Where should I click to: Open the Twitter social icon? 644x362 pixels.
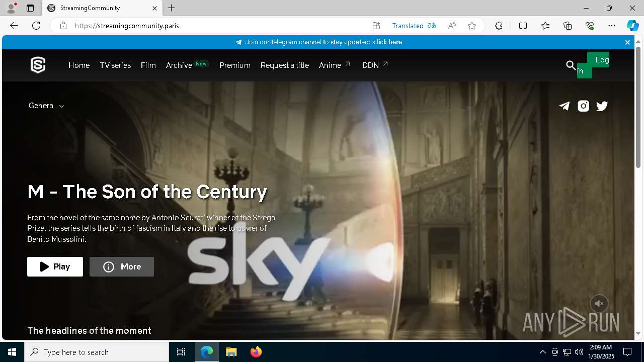tap(602, 106)
